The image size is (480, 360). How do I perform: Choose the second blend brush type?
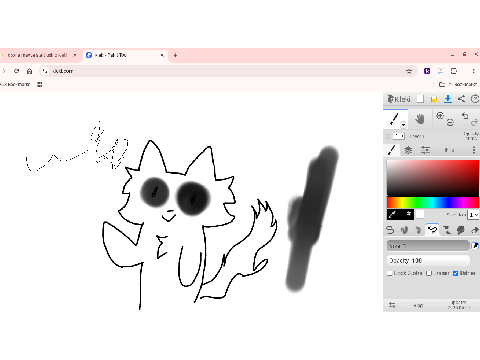click(404, 230)
